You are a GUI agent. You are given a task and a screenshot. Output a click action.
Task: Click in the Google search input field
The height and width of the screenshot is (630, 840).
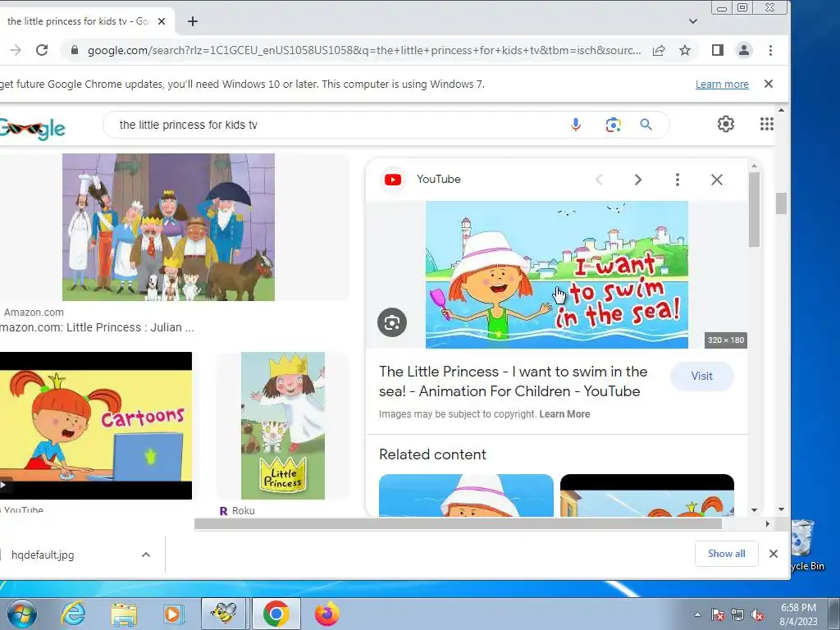(337, 125)
